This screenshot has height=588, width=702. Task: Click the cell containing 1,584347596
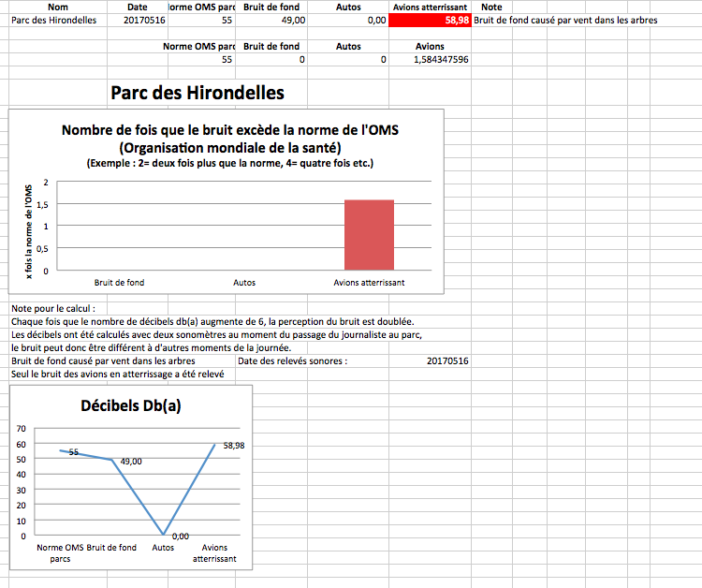430,59
